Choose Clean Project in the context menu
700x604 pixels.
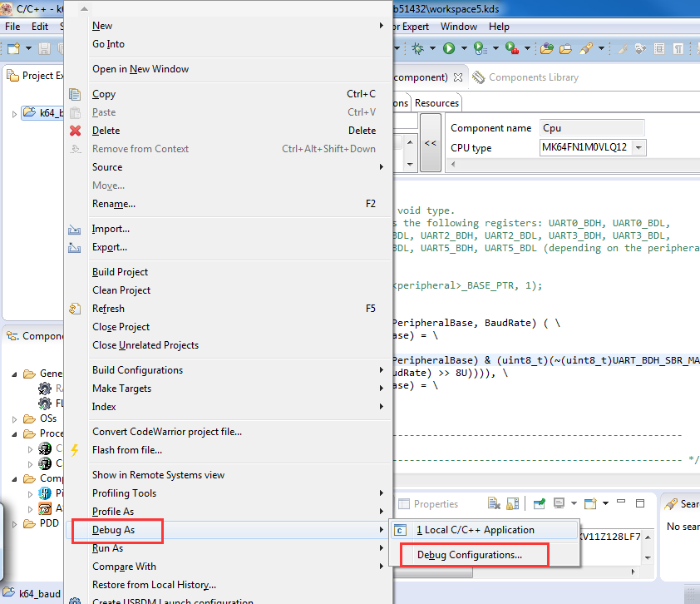pyautogui.click(x=228, y=290)
